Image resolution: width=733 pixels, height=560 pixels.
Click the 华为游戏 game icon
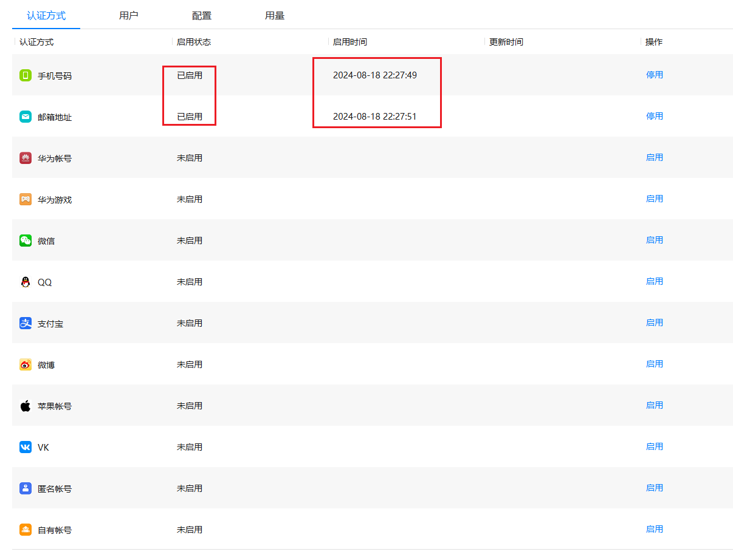(x=25, y=198)
